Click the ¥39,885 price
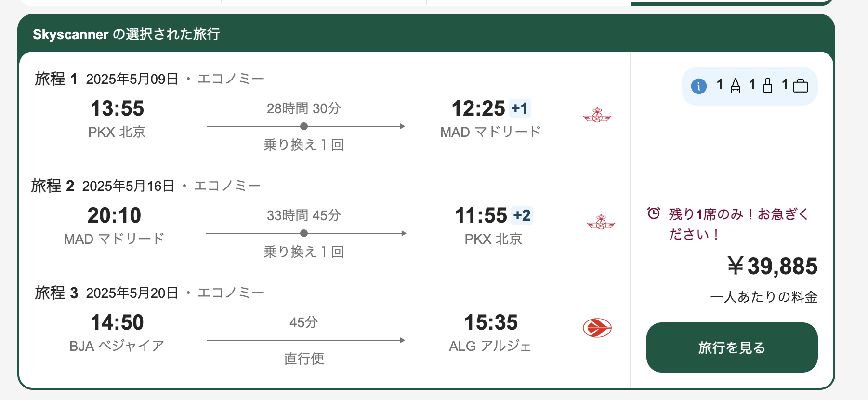Viewport: 868px width, 400px height. pyautogui.click(x=773, y=266)
